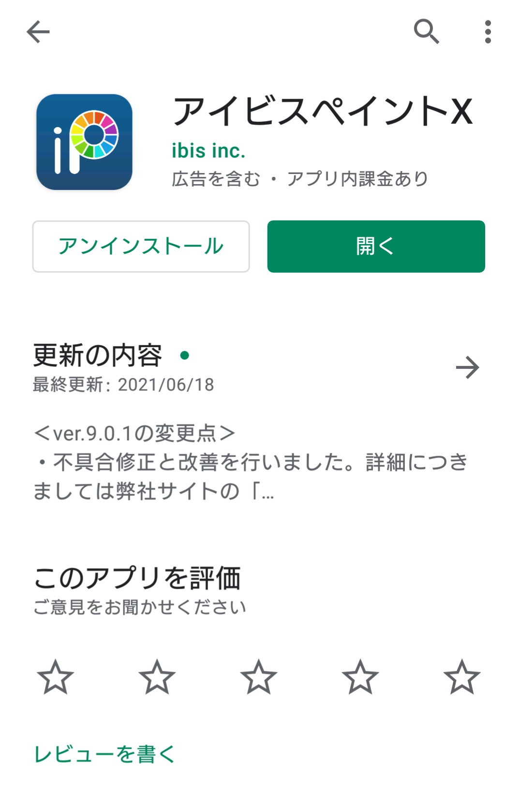Open the three-dot overflow menu
The image size is (520, 812).
tap(488, 32)
